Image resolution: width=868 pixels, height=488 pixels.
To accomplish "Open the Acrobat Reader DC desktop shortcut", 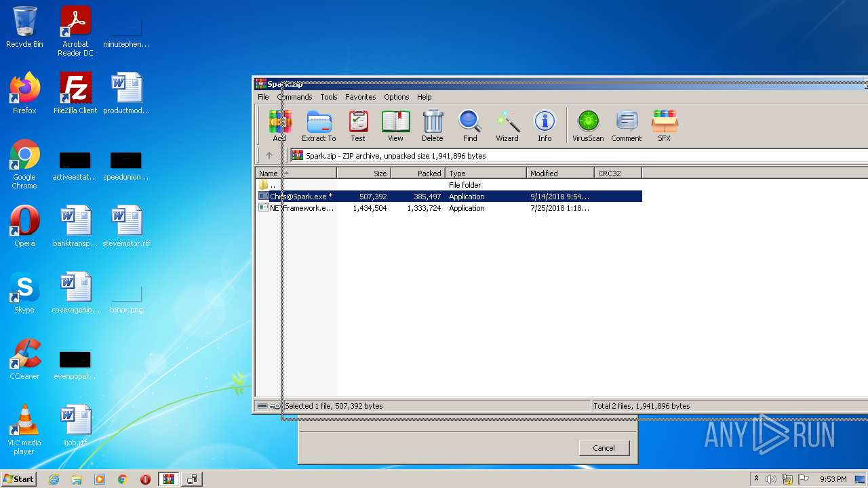I will [x=75, y=31].
